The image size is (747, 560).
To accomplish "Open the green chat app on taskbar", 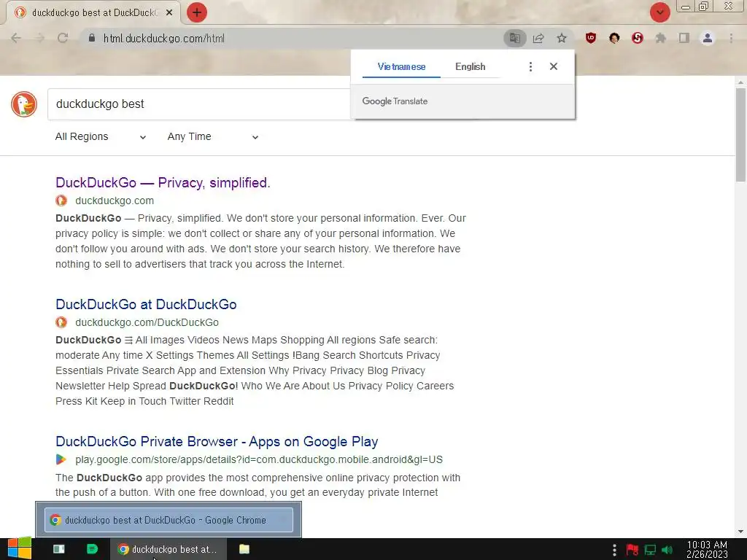I will coord(93,549).
